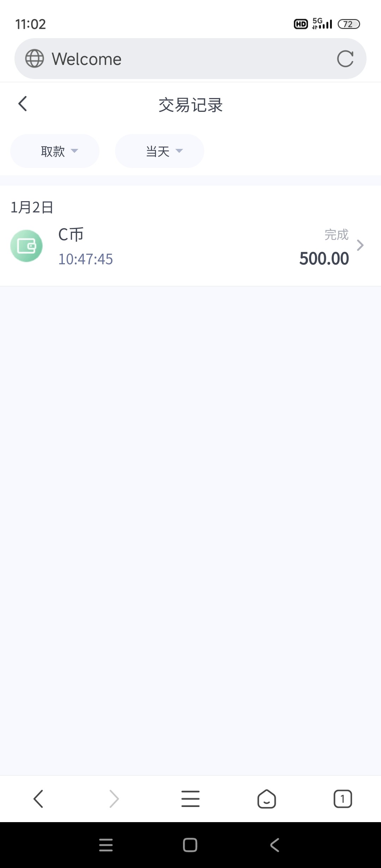Open the tab switcher showing 1 tab
The height and width of the screenshot is (868, 381).
(343, 799)
